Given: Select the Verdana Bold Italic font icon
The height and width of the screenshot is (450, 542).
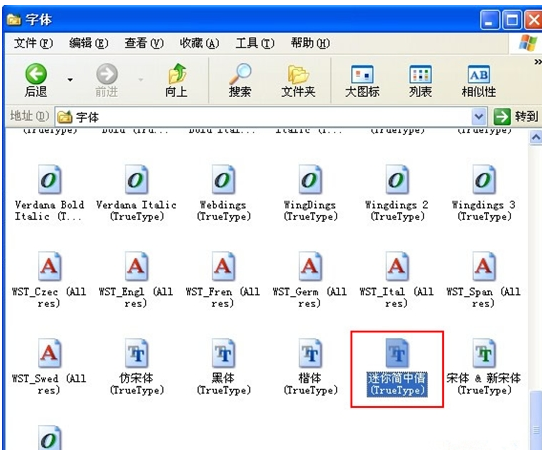Looking at the screenshot, I should coord(49,179).
